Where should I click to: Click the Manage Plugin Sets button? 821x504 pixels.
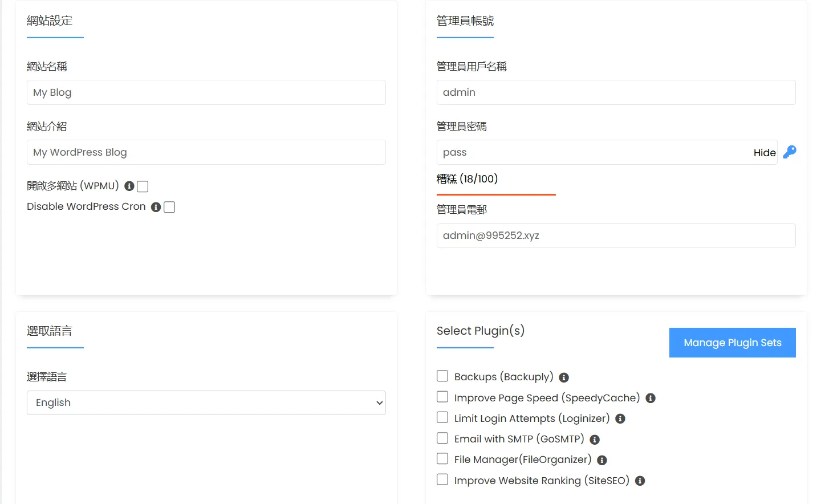coord(732,342)
